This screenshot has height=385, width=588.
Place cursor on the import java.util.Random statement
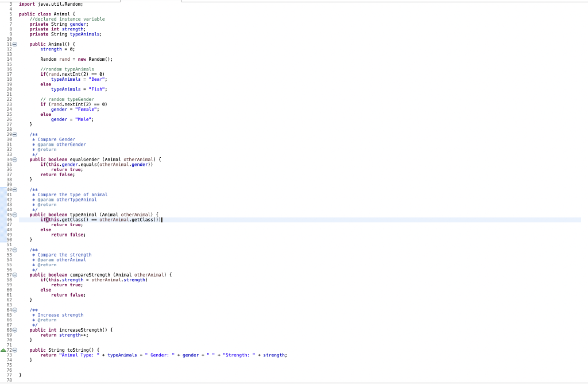pyautogui.click(x=52, y=4)
